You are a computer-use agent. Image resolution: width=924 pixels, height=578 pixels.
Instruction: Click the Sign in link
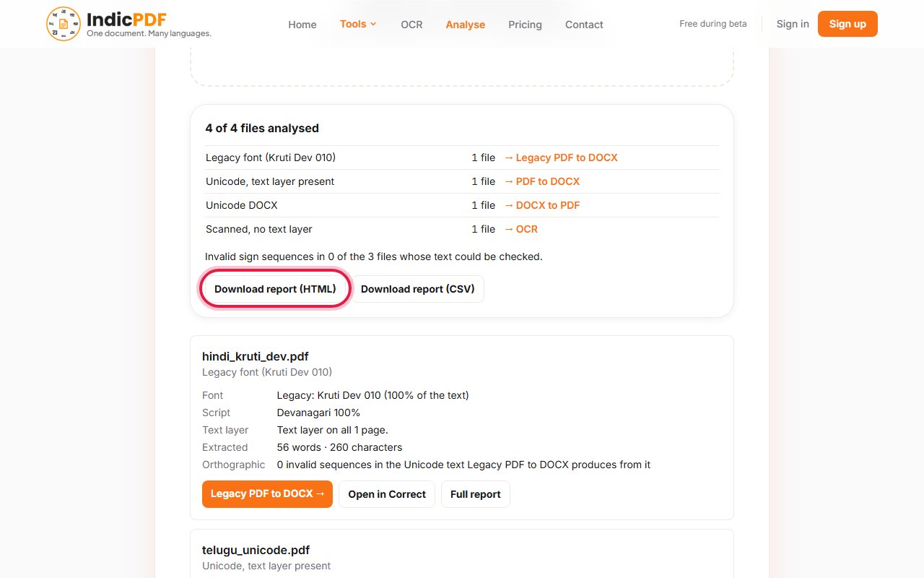tap(793, 24)
